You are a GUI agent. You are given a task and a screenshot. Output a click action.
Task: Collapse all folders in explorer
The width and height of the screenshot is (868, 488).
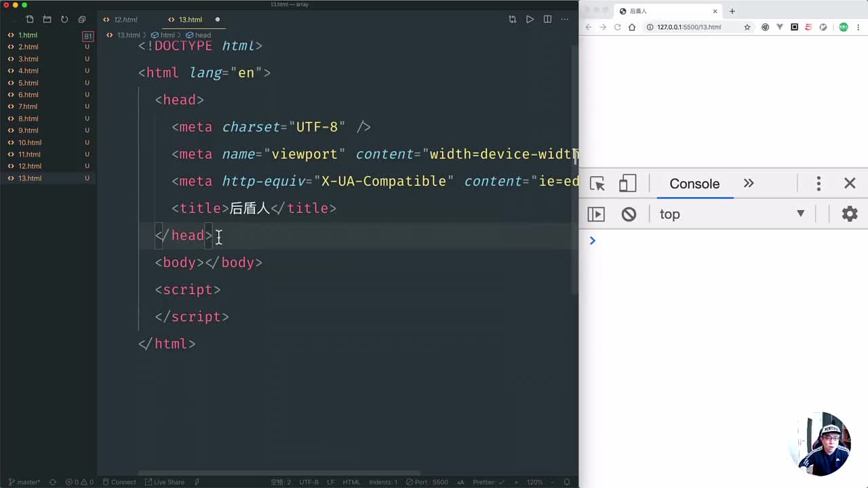tap(82, 20)
